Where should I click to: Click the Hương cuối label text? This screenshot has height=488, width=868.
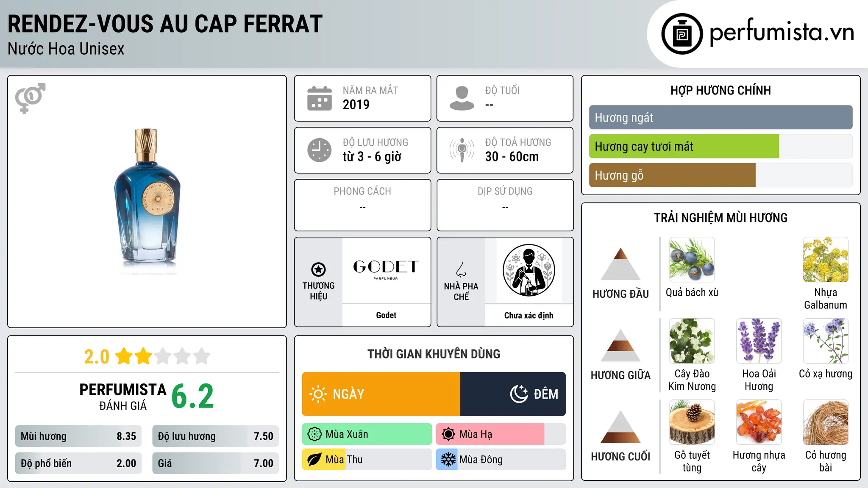(620, 456)
